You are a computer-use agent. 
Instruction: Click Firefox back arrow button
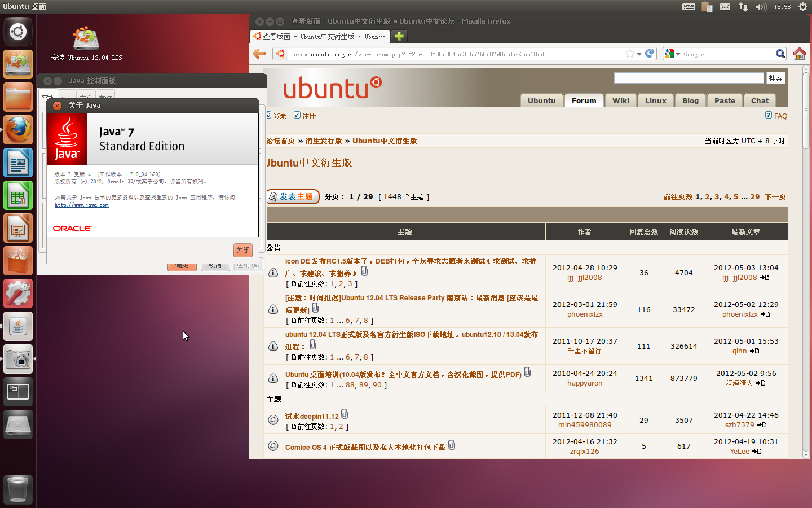pyautogui.click(x=259, y=54)
